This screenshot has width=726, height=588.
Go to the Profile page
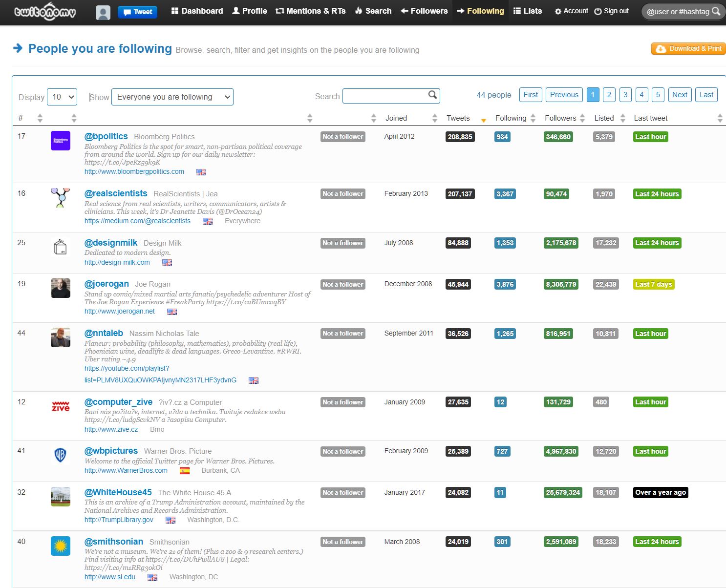tap(249, 11)
